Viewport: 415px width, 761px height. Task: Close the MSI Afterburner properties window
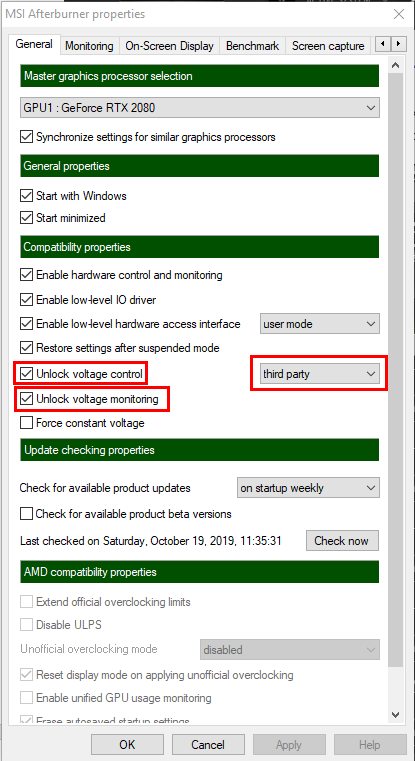click(x=399, y=14)
